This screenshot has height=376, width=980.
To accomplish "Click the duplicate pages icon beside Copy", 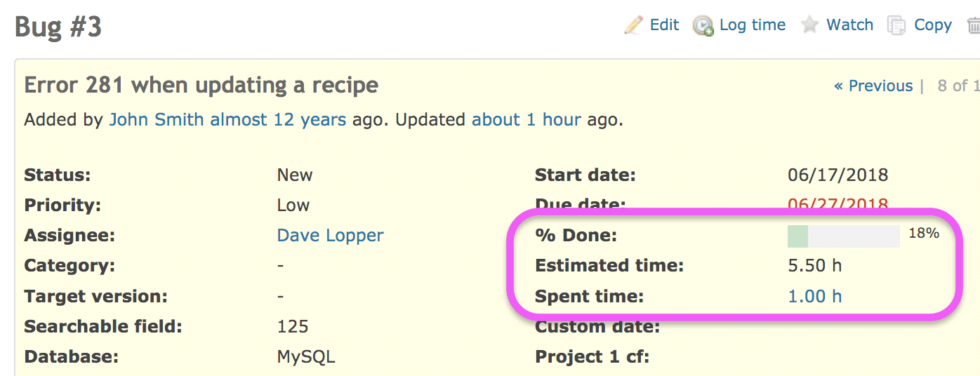I will (x=896, y=26).
